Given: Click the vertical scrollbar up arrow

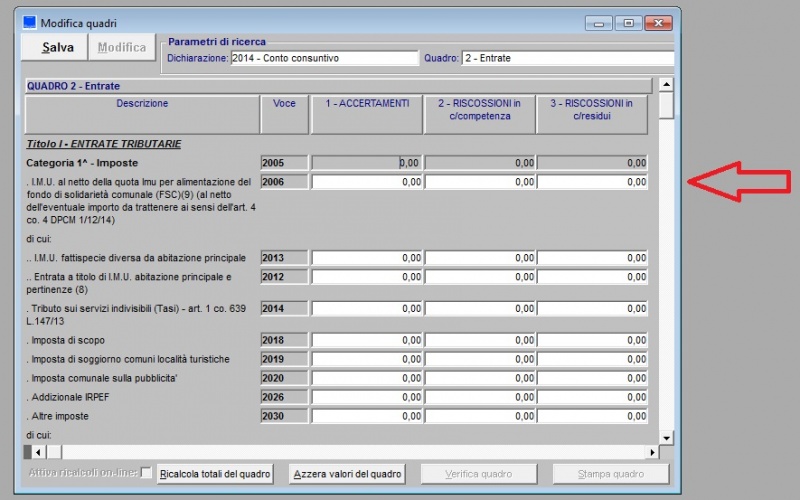Looking at the screenshot, I should pos(666,86).
